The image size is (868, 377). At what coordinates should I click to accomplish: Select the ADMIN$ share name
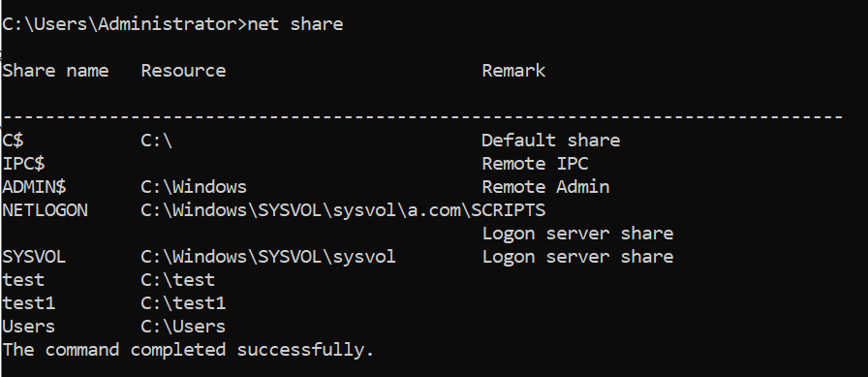(x=34, y=187)
